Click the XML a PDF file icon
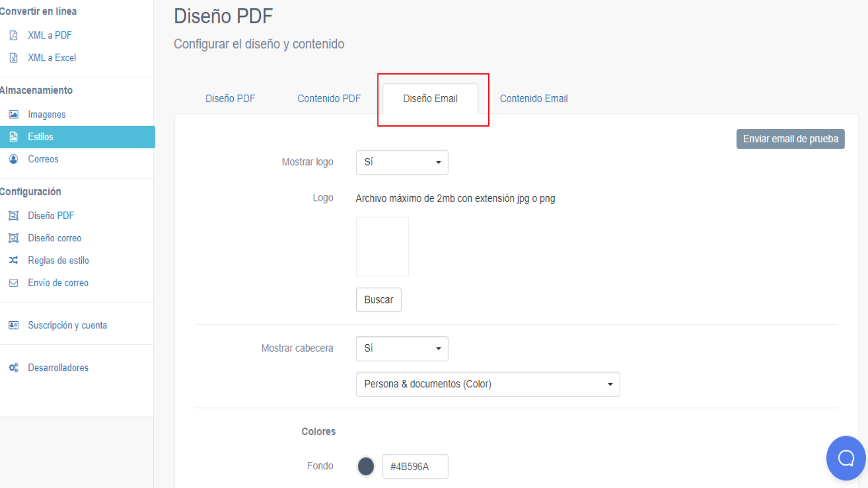This screenshot has width=868, height=488. click(14, 35)
